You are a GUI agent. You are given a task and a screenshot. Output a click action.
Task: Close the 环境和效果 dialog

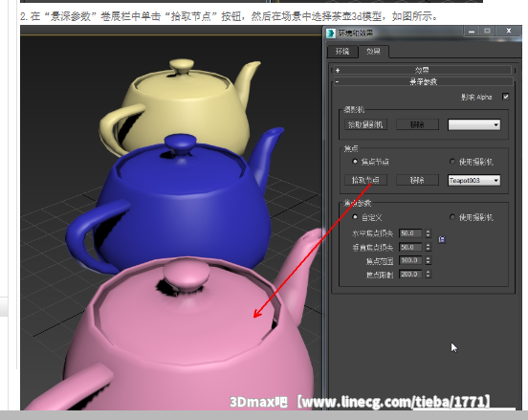pos(509,31)
